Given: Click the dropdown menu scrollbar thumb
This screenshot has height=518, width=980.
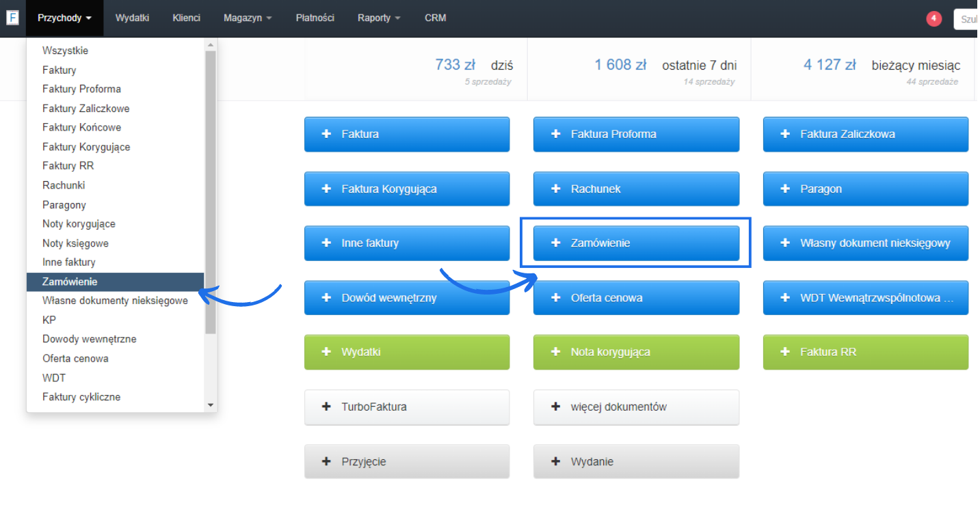Looking at the screenshot, I should pyautogui.click(x=211, y=191).
